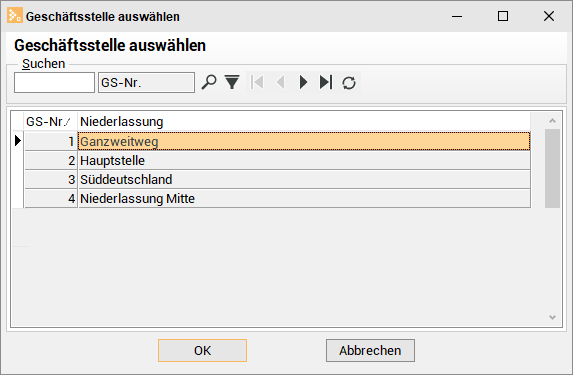Screen dimensions: 573x375
Task: Choose Süddeutschland in the list
Action: point(304,179)
